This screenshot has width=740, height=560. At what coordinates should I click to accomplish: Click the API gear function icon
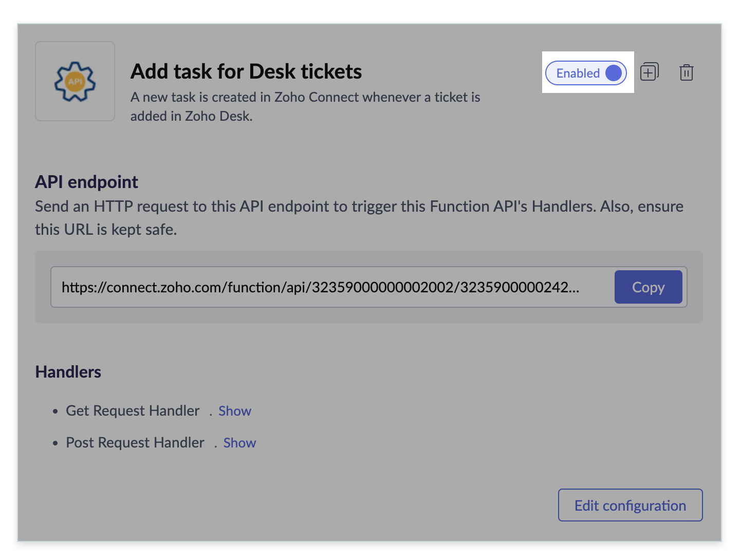75,81
